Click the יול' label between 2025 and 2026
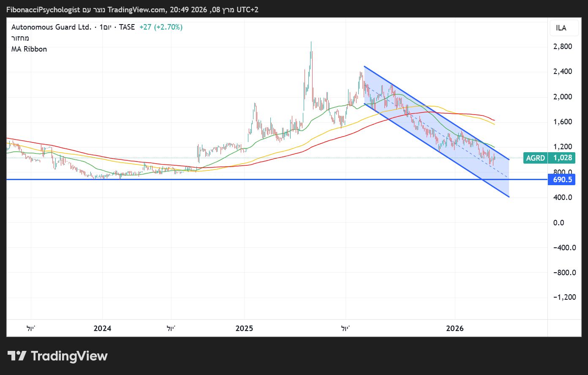Image resolution: width=588 pixels, height=375 pixels. click(346, 328)
